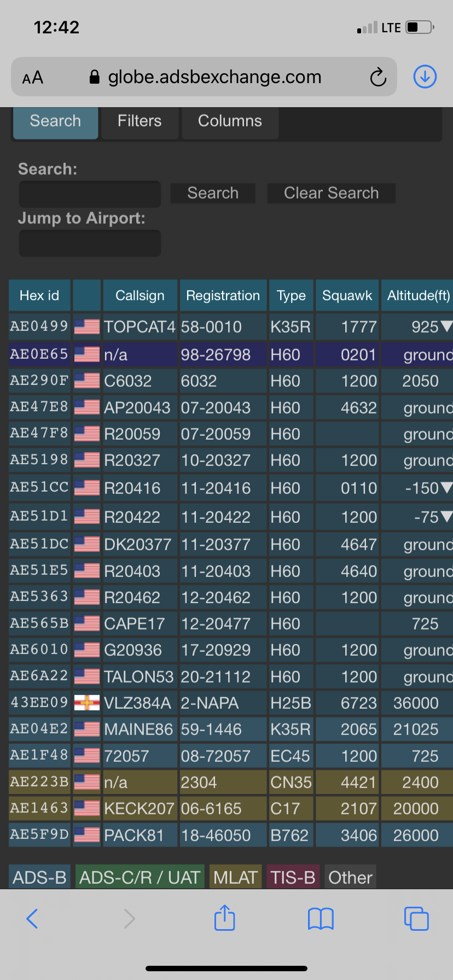Open Safari downloads arrow icon
The width and height of the screenshot is (453, 980).
425,77
